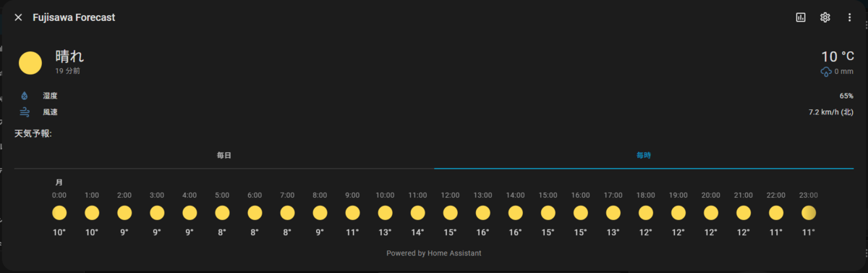Switch to the 毎時 hourly tab

(x=644, y=156)
